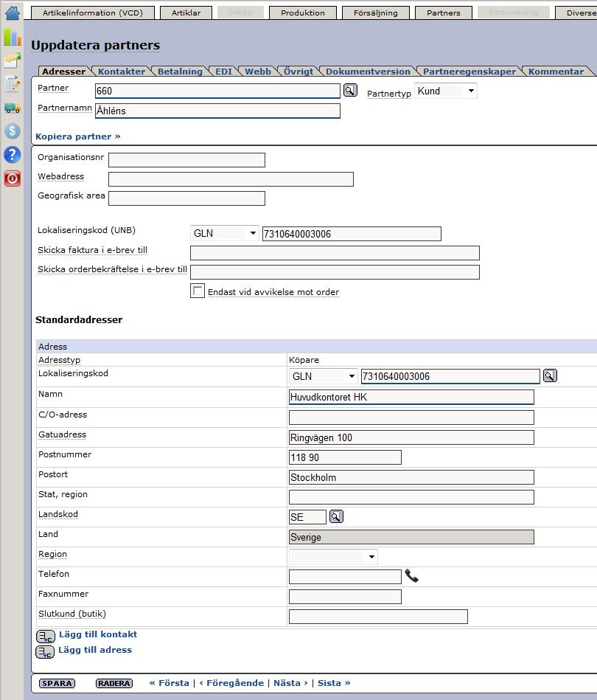Viewport: 597px width, 700px height.
Task: Click the Postort field Stockholm
Action: click(x=411, y=477)
